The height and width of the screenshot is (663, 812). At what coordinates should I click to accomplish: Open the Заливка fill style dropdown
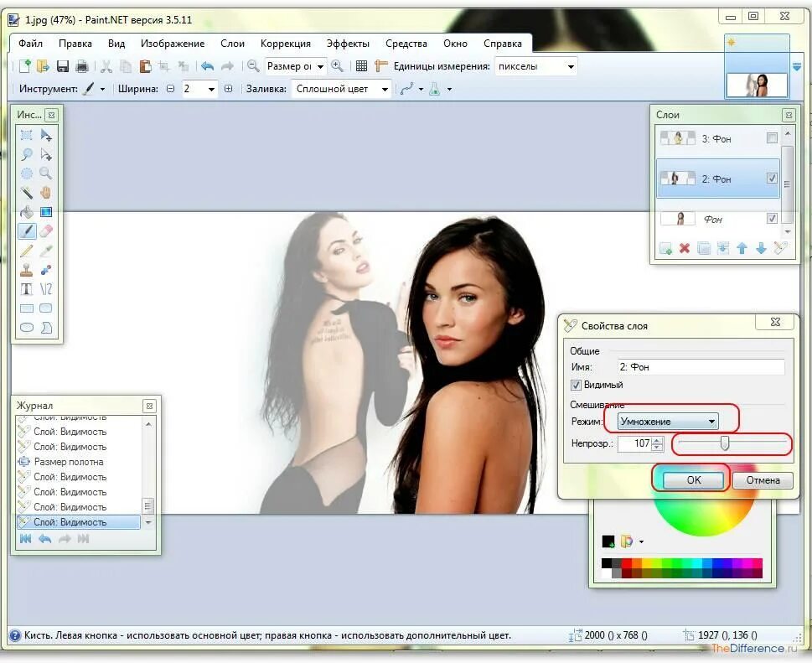(385, 89)
